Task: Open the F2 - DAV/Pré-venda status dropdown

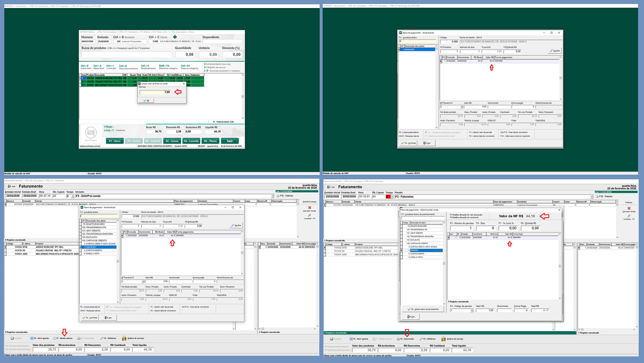Action: pos(272,196)
